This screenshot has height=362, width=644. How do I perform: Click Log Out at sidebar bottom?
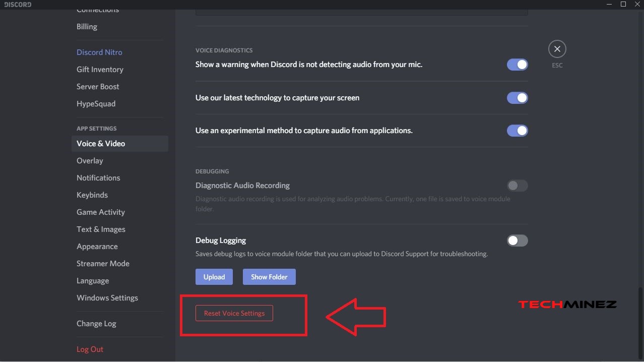90,349
